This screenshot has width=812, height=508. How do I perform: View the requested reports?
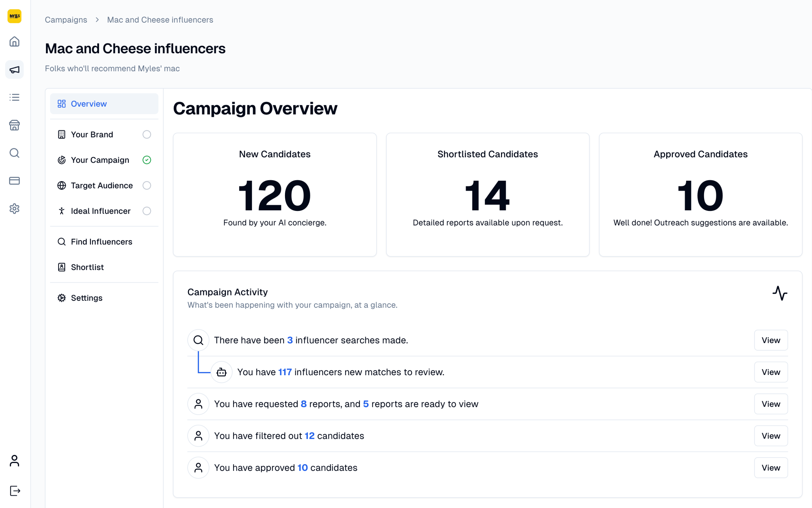(x=771, y=404)
